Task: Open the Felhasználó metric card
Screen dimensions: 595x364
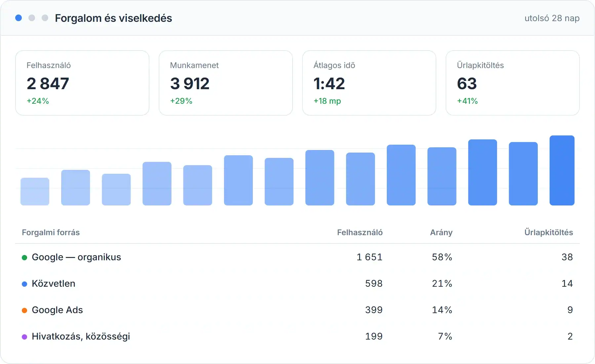Action: click(82, 83)
